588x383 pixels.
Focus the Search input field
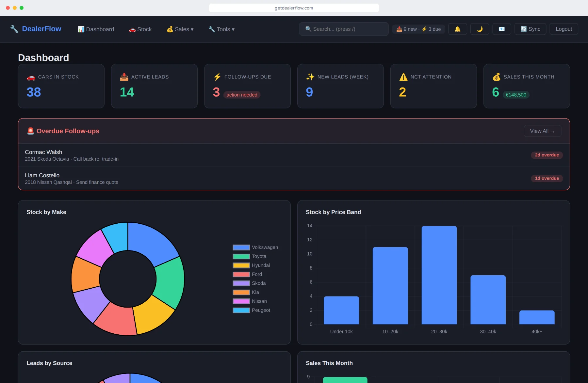click(344, 29)
